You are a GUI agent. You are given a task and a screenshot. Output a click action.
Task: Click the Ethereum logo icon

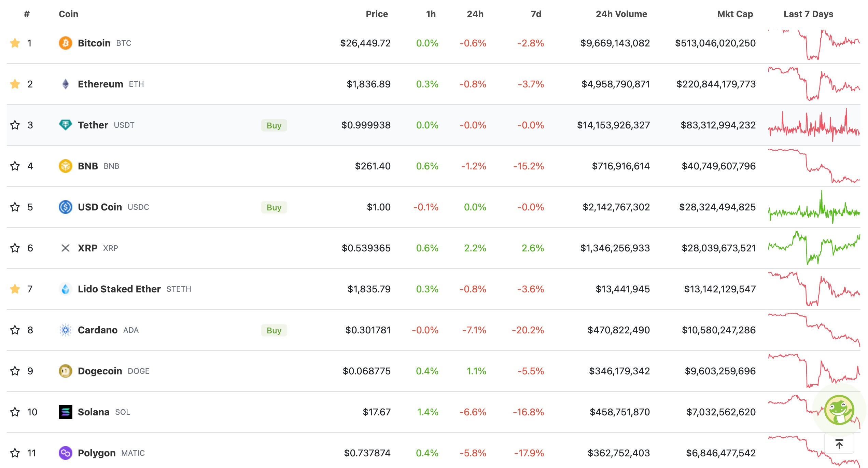tap(65, 84)
